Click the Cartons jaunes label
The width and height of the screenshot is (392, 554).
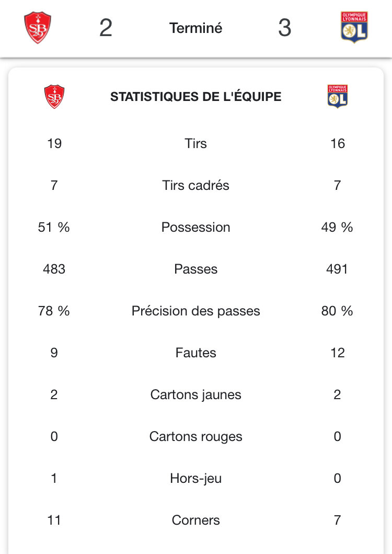point(196,394)
